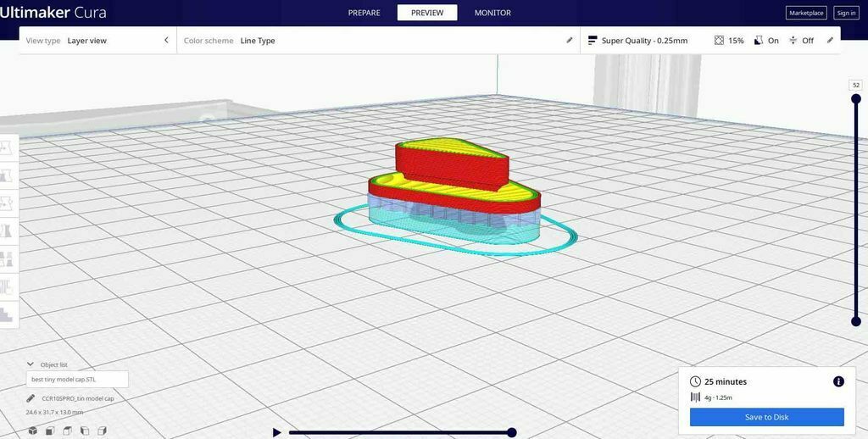
Task: Select best tiny model cap.STL in object list
Action: pyautogui.click(x=77, y=379)
